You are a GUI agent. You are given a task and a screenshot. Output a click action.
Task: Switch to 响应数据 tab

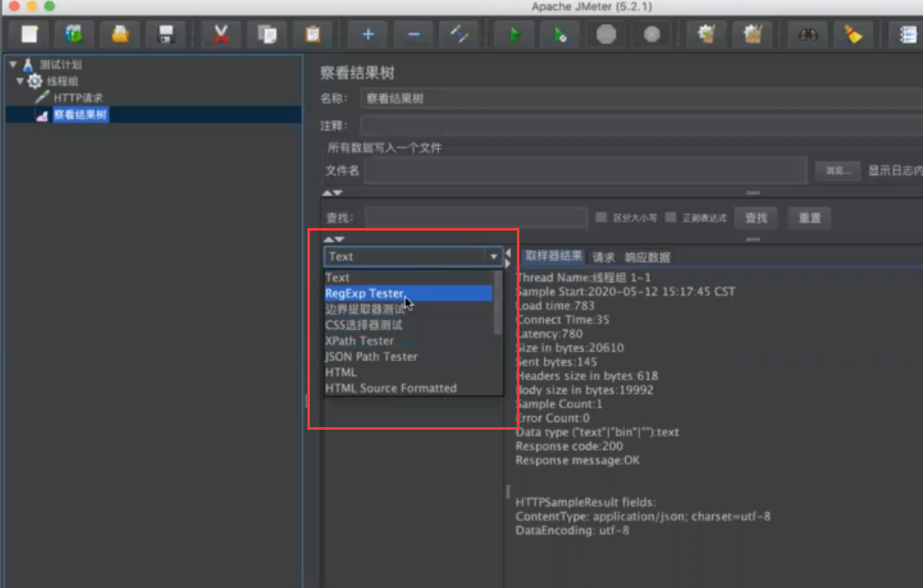(647, 257)
